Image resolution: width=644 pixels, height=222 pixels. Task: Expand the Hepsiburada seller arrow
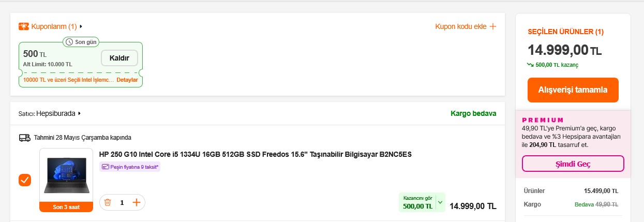coord(80,113)
